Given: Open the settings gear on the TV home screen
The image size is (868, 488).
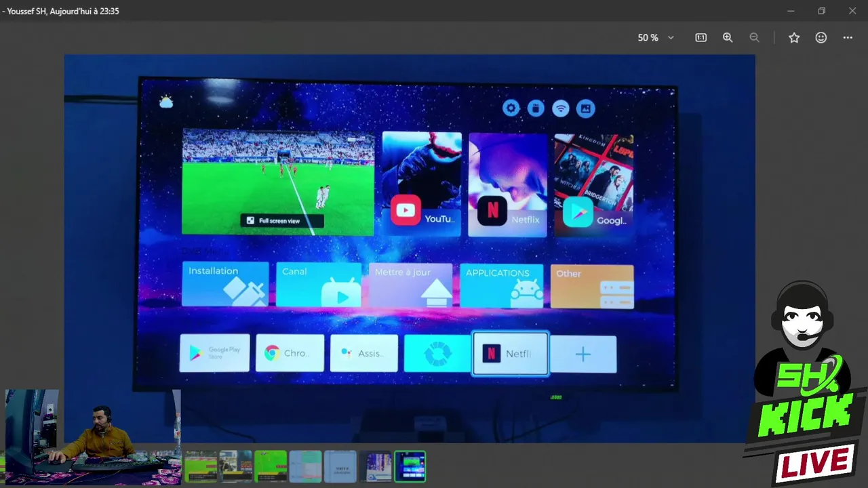Looking at the screenshot, I should pos(511,108).
